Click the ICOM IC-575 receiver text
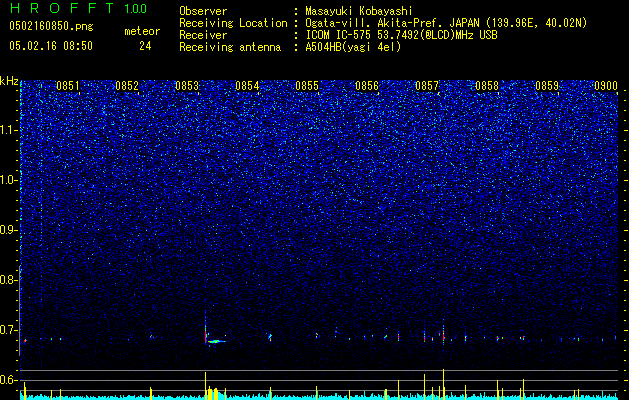 click(401, 35)
